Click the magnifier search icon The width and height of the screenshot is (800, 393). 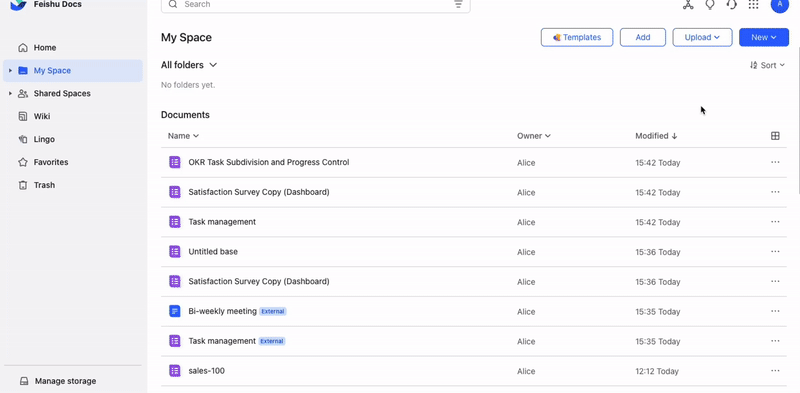click(x=173, y=4)
